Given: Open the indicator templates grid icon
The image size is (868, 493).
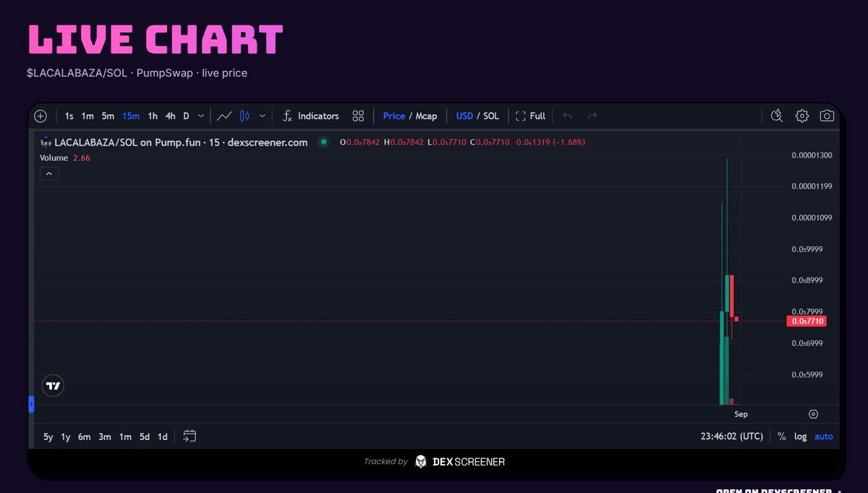Looking at the screenshot, I should click(x=358, y=116).
